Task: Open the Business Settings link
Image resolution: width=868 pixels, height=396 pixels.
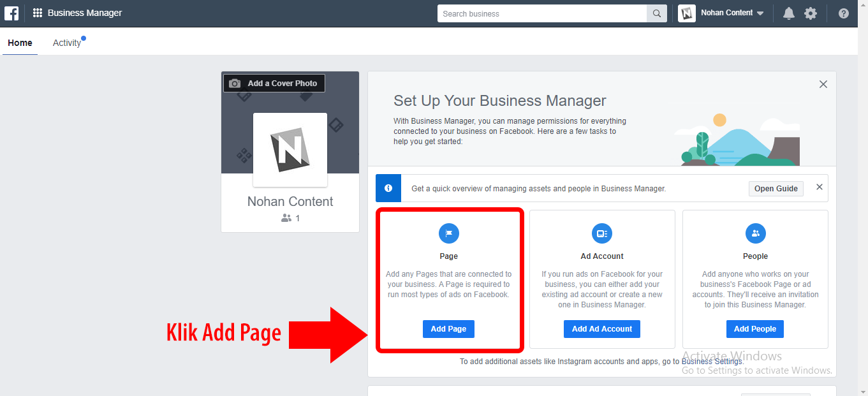Action: click(x=712, y=362)
